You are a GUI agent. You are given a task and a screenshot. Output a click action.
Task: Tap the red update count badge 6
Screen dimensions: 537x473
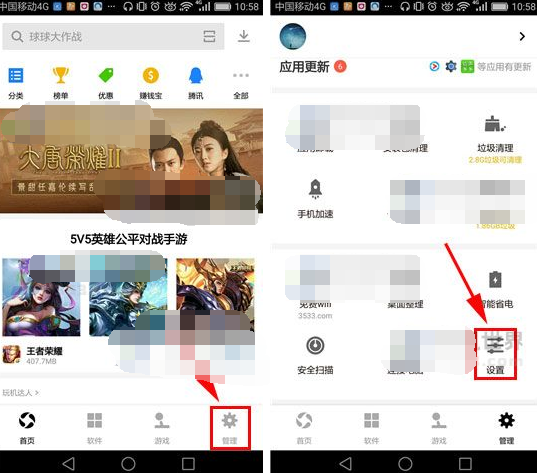pyautogui.click(x=340, y=66)
